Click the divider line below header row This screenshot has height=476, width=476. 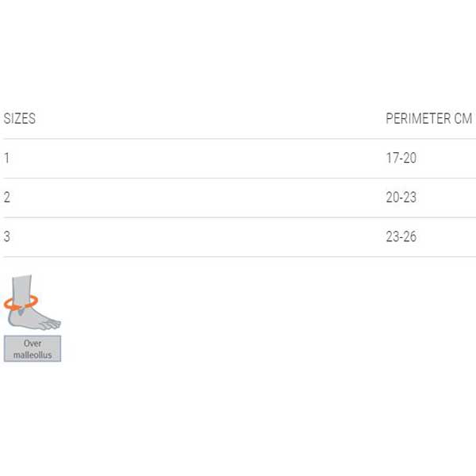click(240, 139)
